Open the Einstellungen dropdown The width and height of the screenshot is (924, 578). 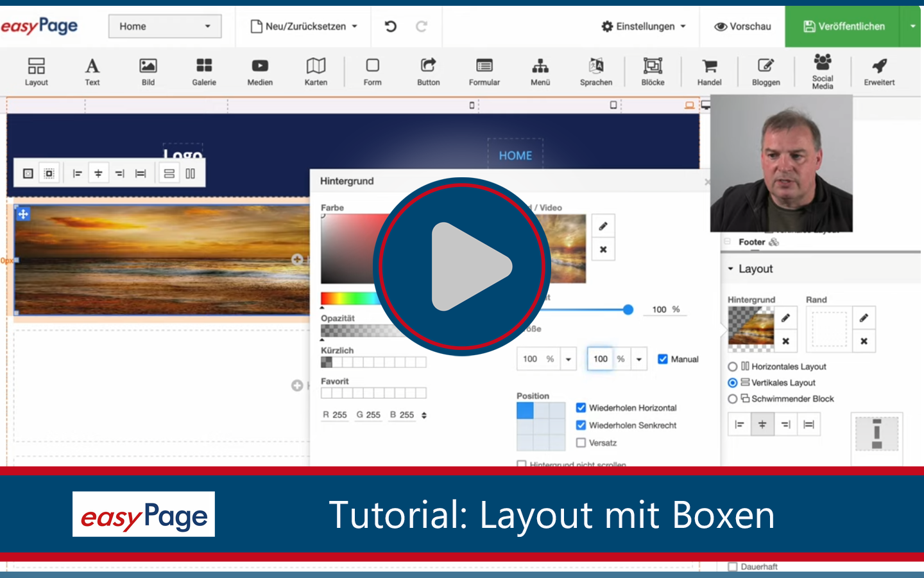click(x=644, y=26)
